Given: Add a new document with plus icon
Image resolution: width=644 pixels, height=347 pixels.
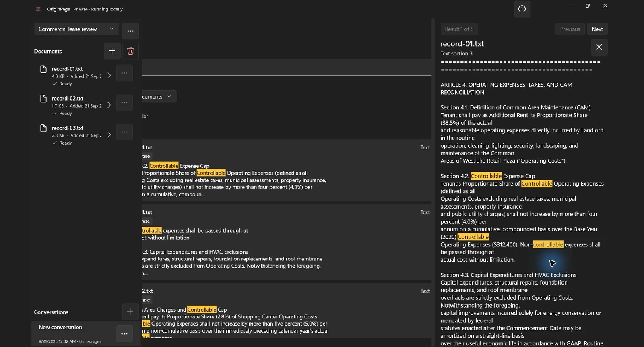Looking at the screenshot, I should pyautogui.click(x=112, y=51).
